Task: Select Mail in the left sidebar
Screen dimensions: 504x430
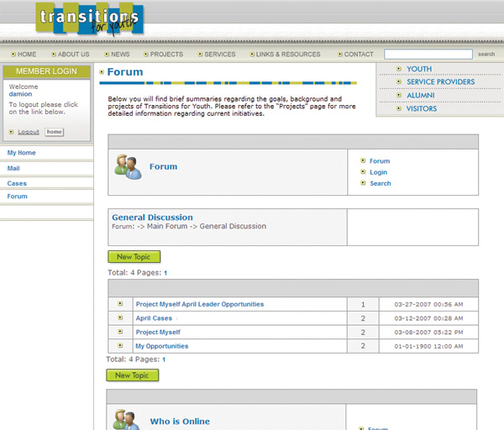Action: click(13, 169)
